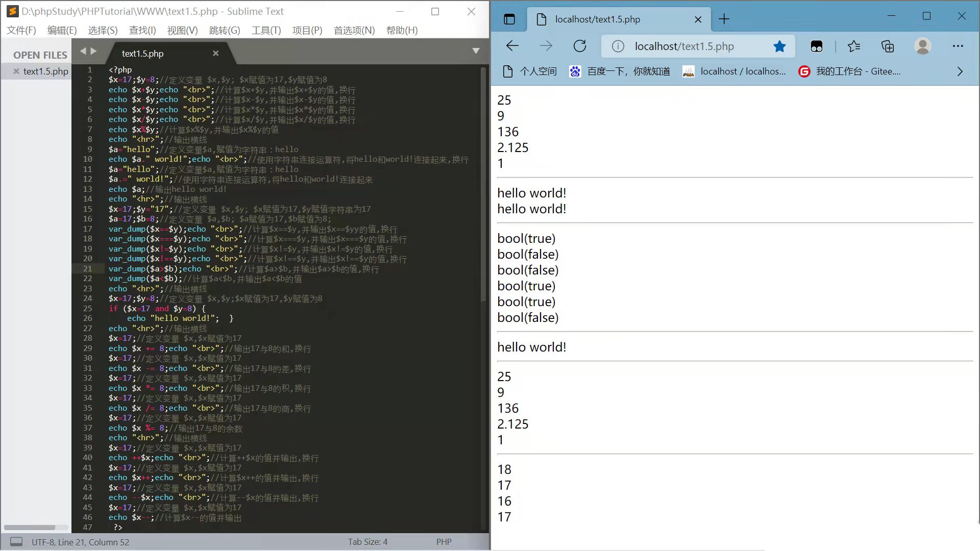Open the Tab Size: 4 selector
Viewport: 980px width, 551px height.
click(x=367, y=542)
